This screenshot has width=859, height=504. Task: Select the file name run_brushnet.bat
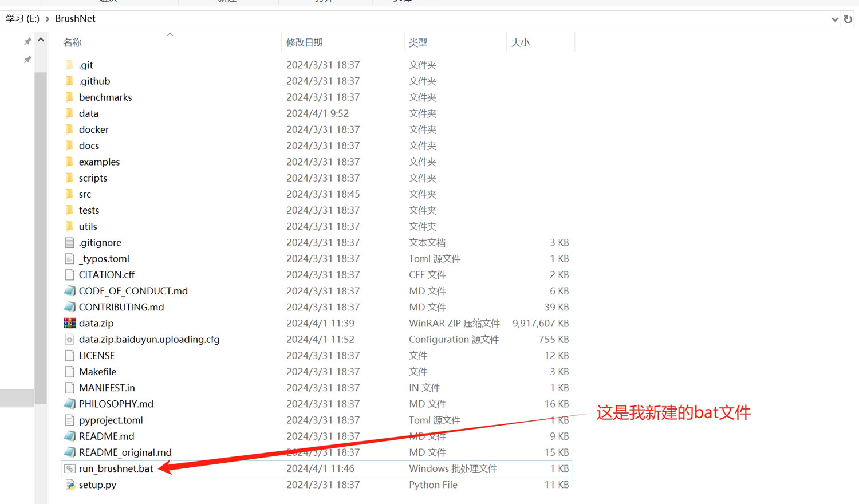(116, 468)
